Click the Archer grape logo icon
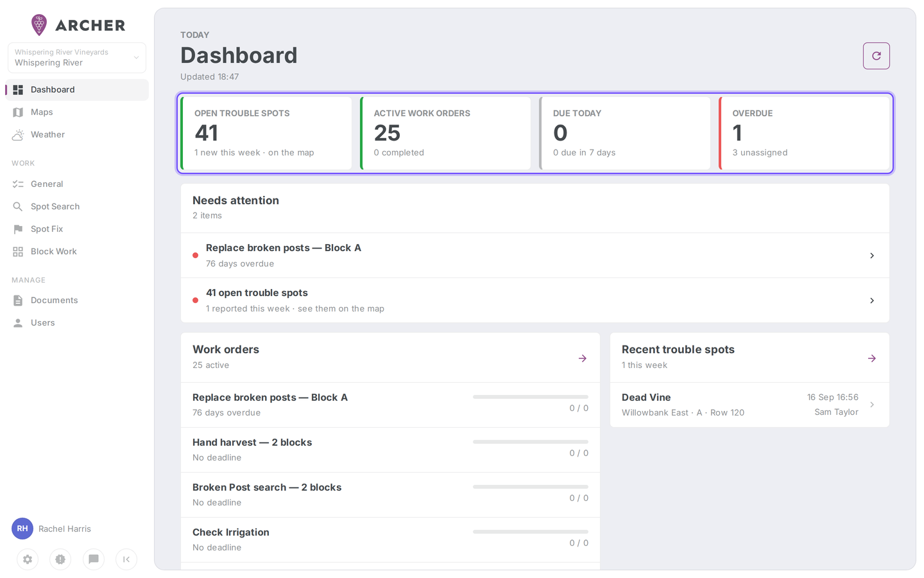This screenshot has width=924, height=578. [39, 25]
